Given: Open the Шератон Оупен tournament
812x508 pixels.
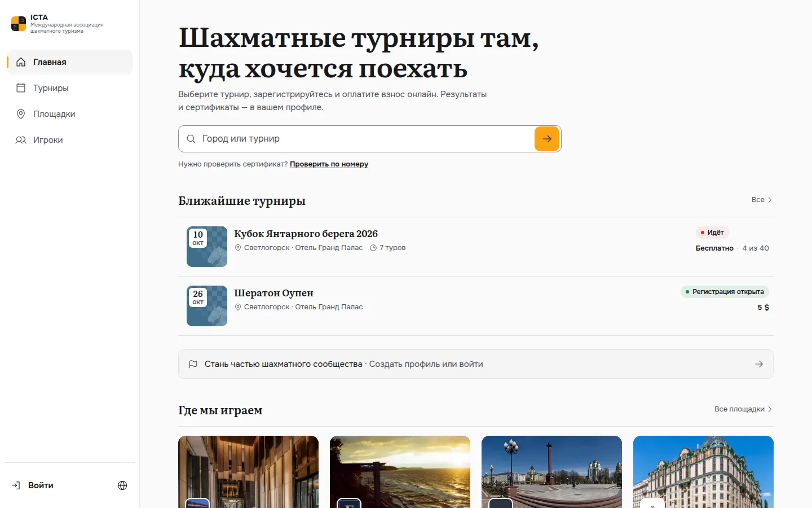Looking at the screenshot, I should (x=273, y=293).
